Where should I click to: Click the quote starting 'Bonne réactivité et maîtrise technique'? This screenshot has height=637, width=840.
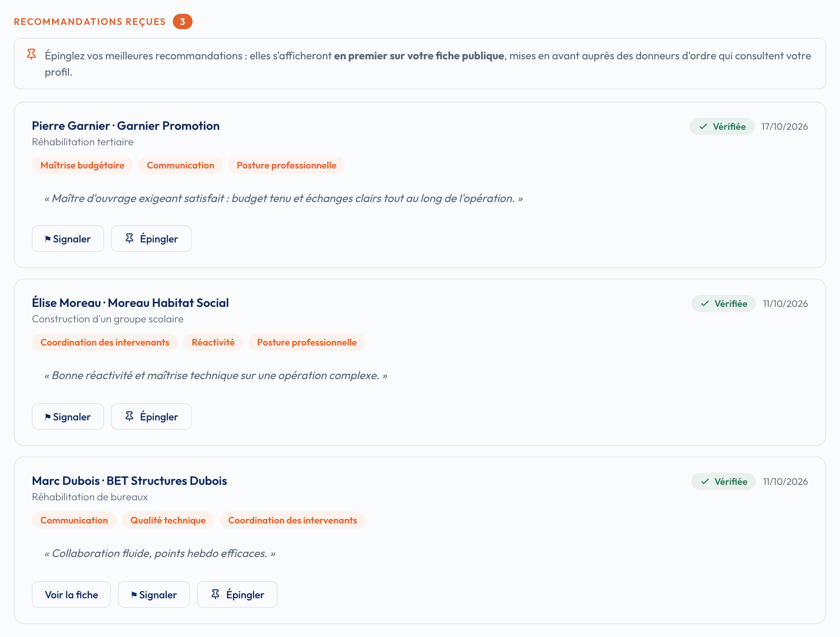point(216,375)
